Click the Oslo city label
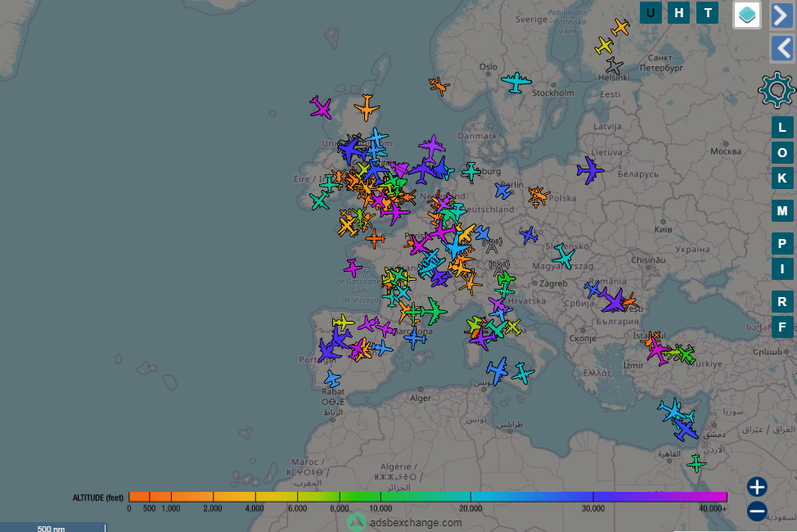This screenshot has height=532, width=797. (489, 66)
